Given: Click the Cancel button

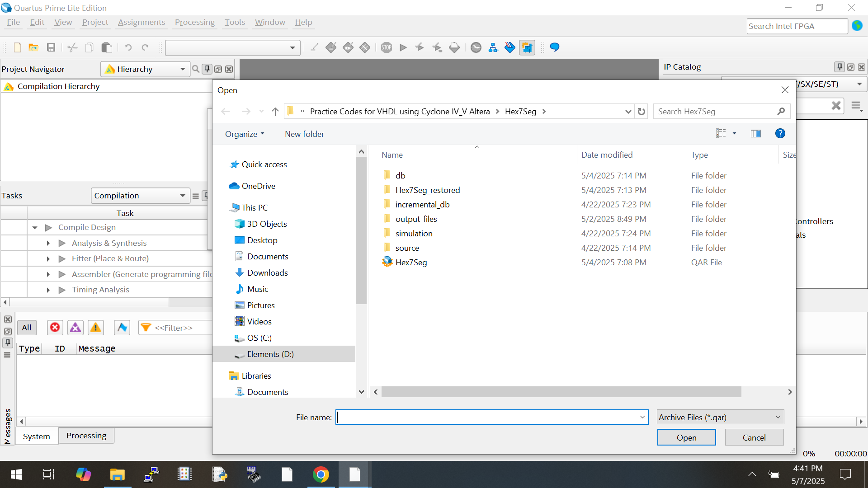Looking at the screenshot, I should coord(754,437).
